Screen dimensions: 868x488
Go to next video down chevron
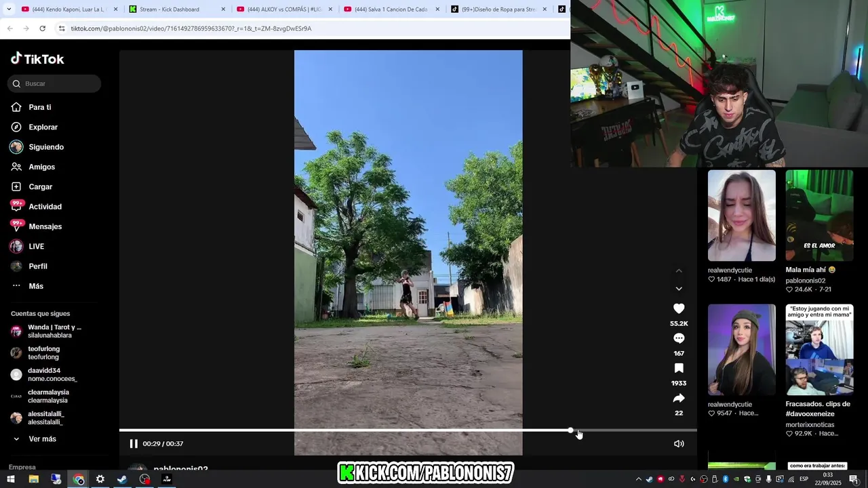point(679,289)
